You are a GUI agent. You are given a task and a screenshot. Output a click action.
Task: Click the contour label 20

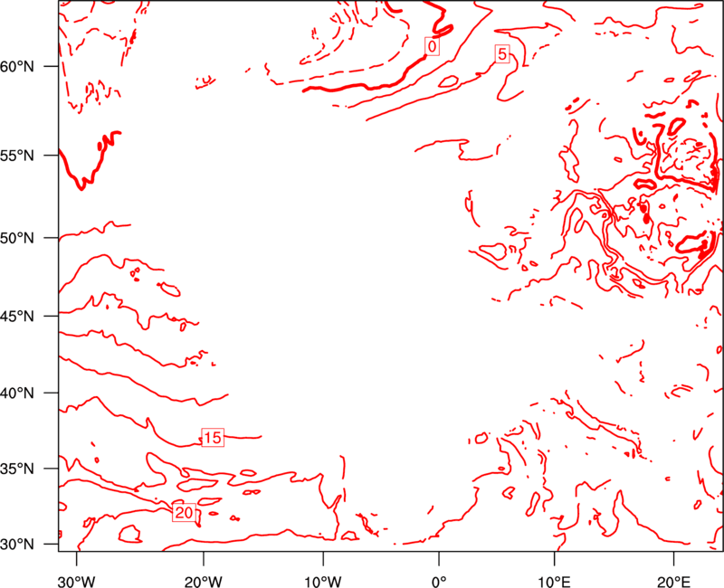pos(184,513)
